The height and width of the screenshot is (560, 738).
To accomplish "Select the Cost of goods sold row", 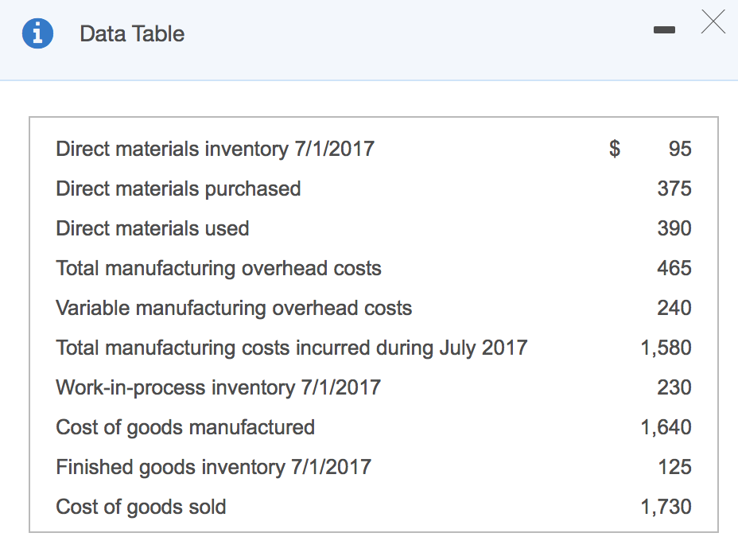I will (140, 507).
